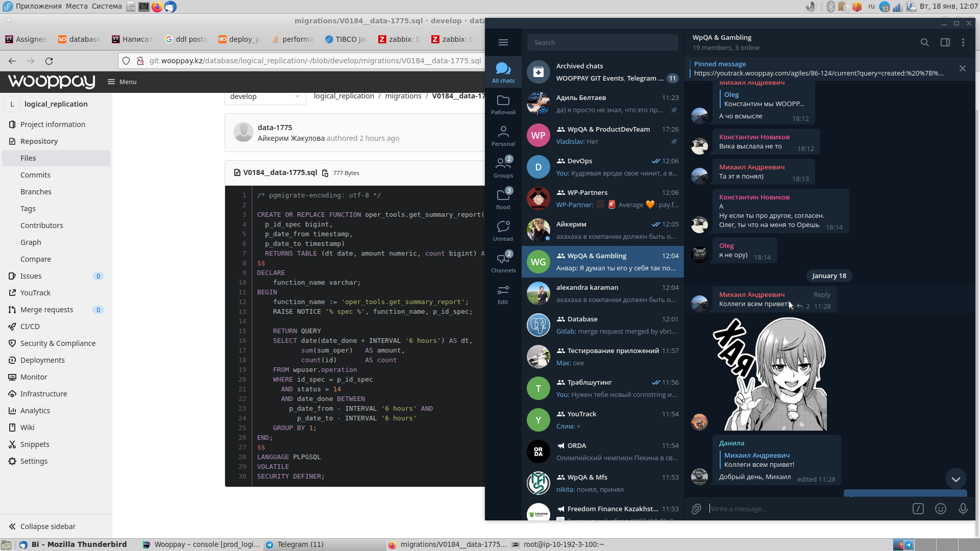Viewport: 980px width, 551px height.
Task: Jump to the latest message with down arrow
Action: (x=955, y=479)
